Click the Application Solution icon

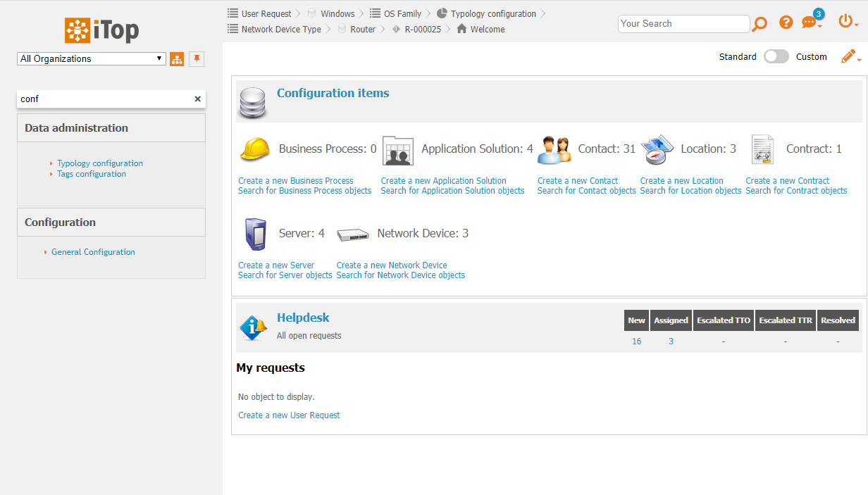click(397, 150)
